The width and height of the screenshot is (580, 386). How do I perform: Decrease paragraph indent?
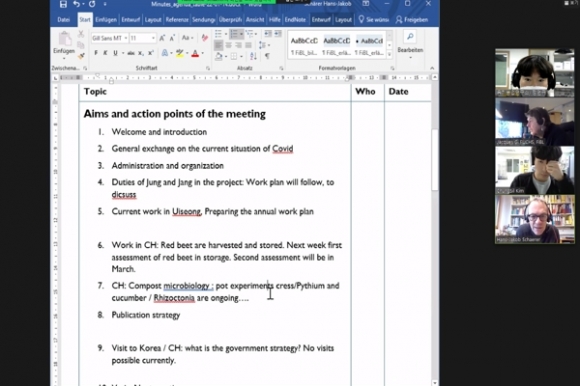pyautogui.click(x=268, y=34)
